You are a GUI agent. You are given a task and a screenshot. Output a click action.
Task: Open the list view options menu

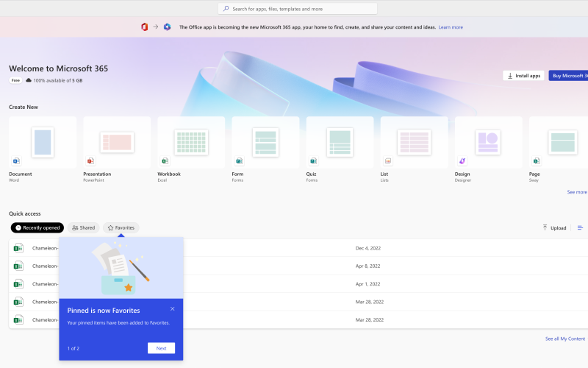point(580,228)
